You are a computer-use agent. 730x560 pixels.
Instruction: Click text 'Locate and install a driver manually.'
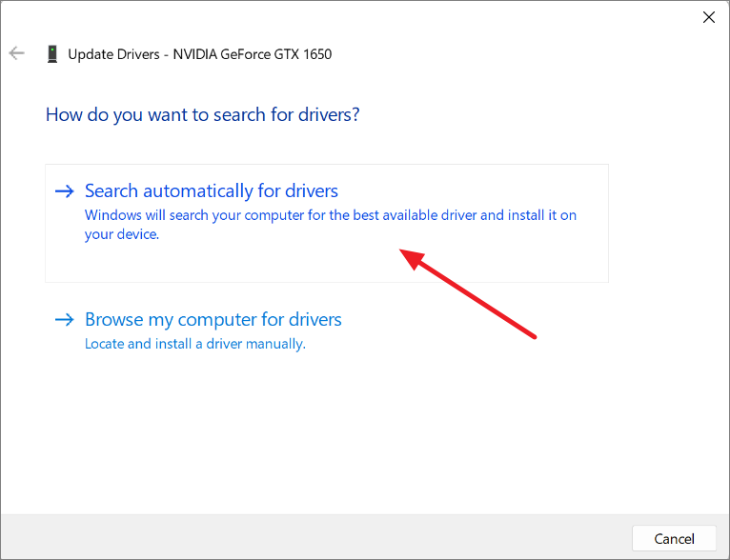tap(195, 344)
